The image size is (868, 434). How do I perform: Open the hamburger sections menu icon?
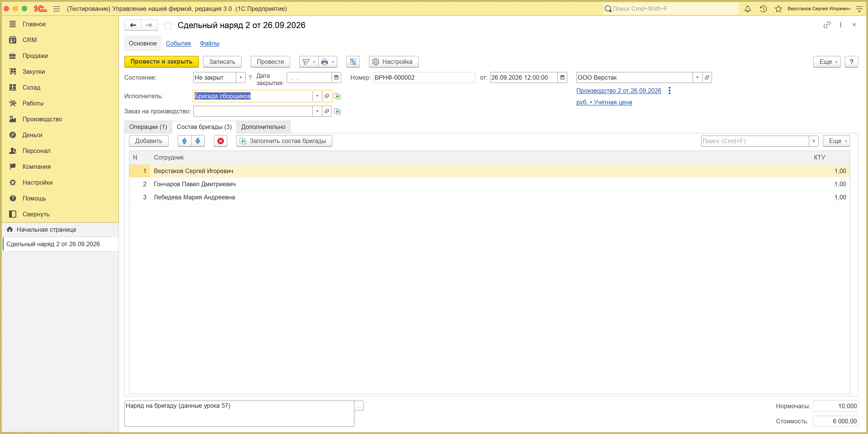57,9
